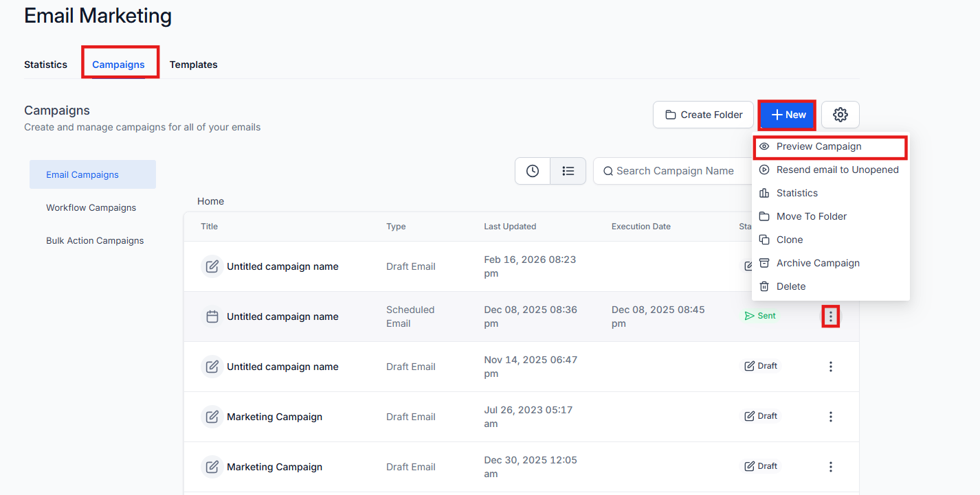Open three-dot menu for Nov 14 draft
980x495 pixels.
click(830, 367)
